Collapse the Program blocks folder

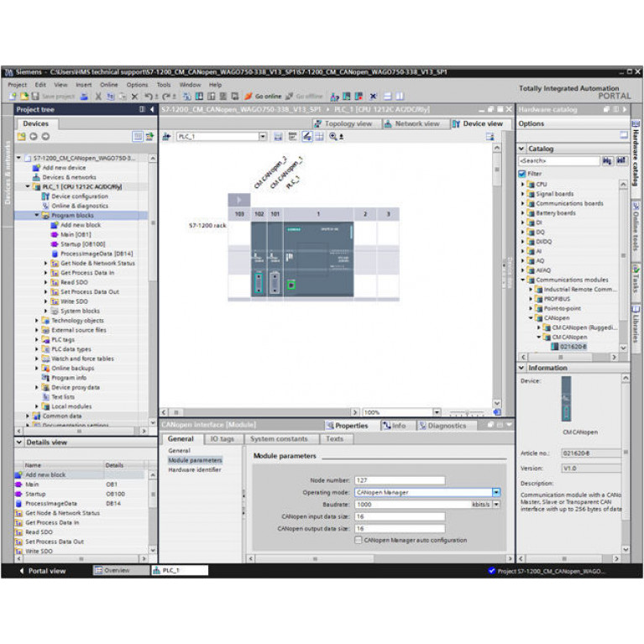point(37,215)
